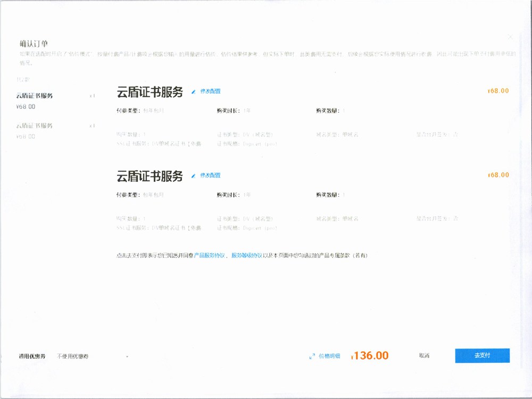Close the 确认订单 dialog with the X
This screenshot has width=532, height=399.
(511, 37)
